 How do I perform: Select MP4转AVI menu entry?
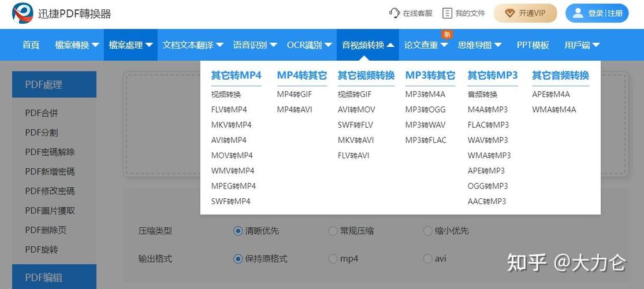point(295,110)
